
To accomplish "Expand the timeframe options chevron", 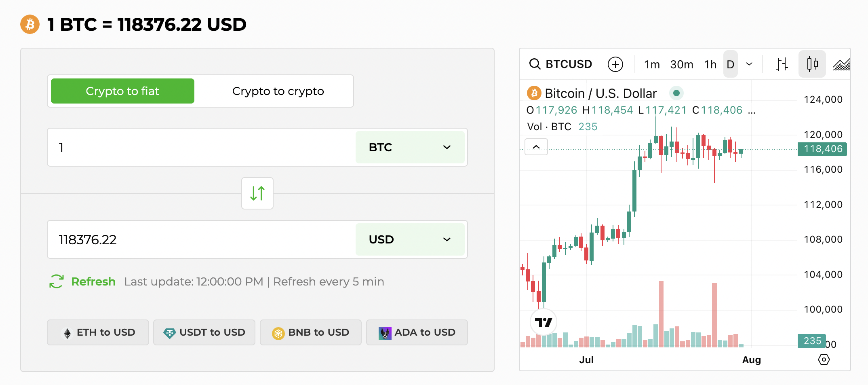I will tap(750, 64).
